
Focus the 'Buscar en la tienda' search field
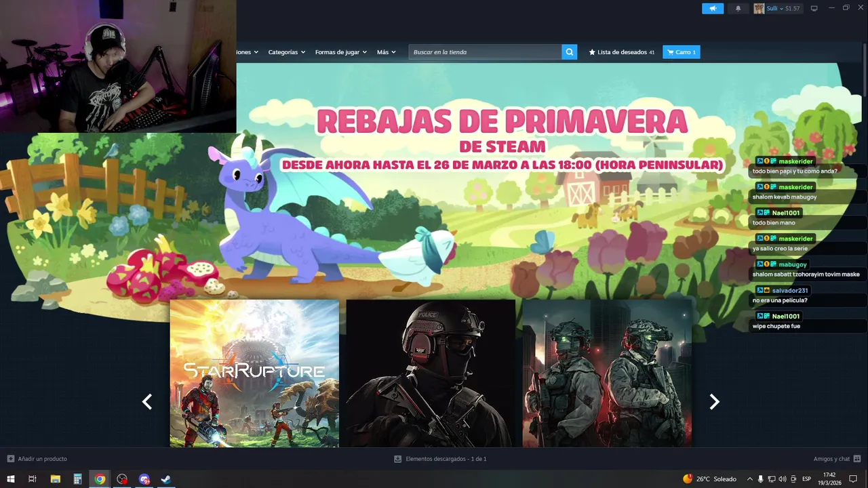click(485, 52)
